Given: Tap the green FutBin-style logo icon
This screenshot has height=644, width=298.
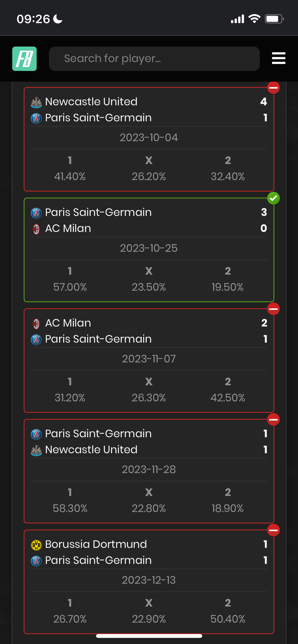Looking at the screenshot, I should (x=24, y=59).
